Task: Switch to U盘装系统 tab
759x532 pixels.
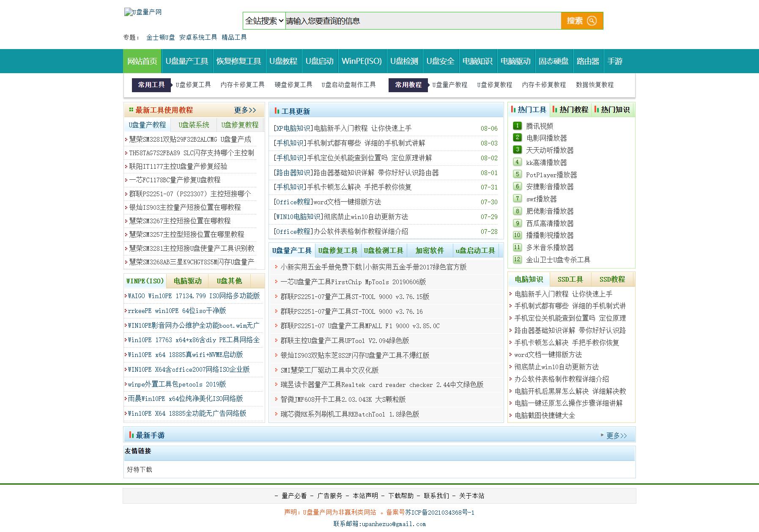Action: (194, 125)
